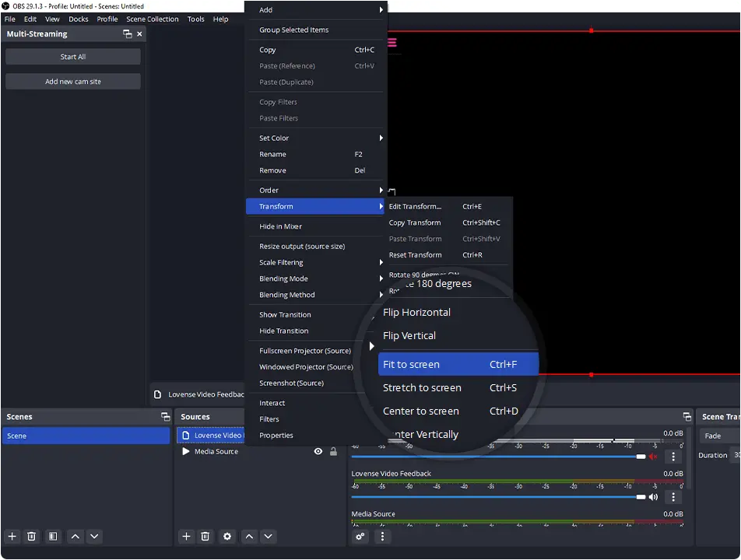Remove selected source with trash icon
Screen dimensions: 741x560
205,537
